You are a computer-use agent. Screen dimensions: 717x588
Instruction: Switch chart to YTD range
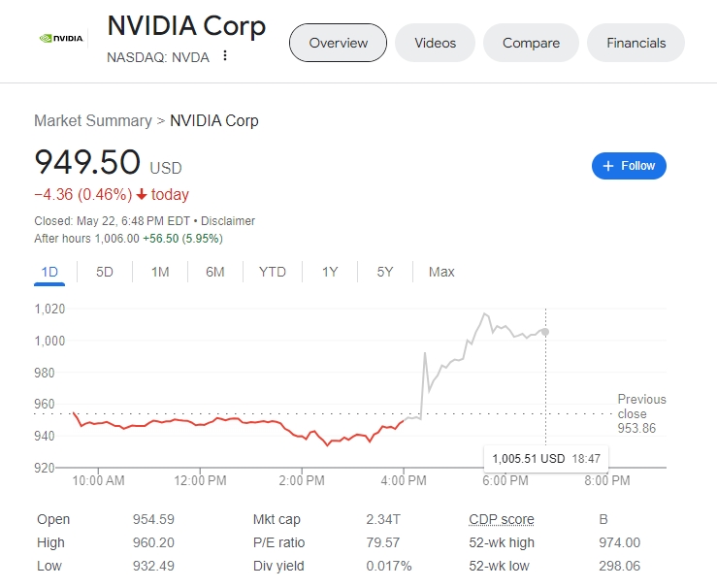(x=272, y=272)
